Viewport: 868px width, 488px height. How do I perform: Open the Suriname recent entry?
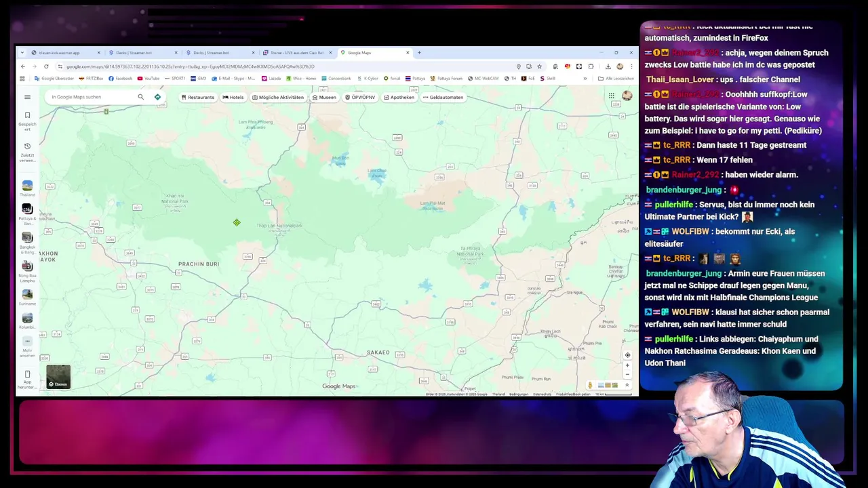27,297
